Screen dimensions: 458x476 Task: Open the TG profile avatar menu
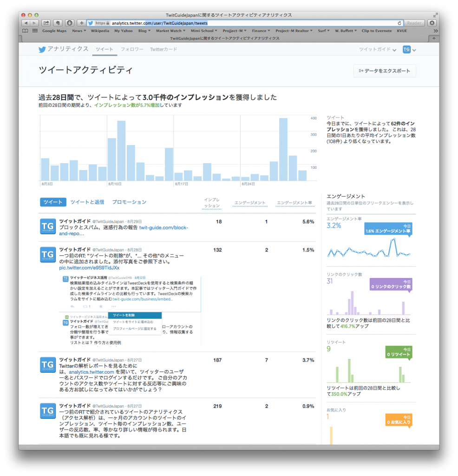(409, 49)
